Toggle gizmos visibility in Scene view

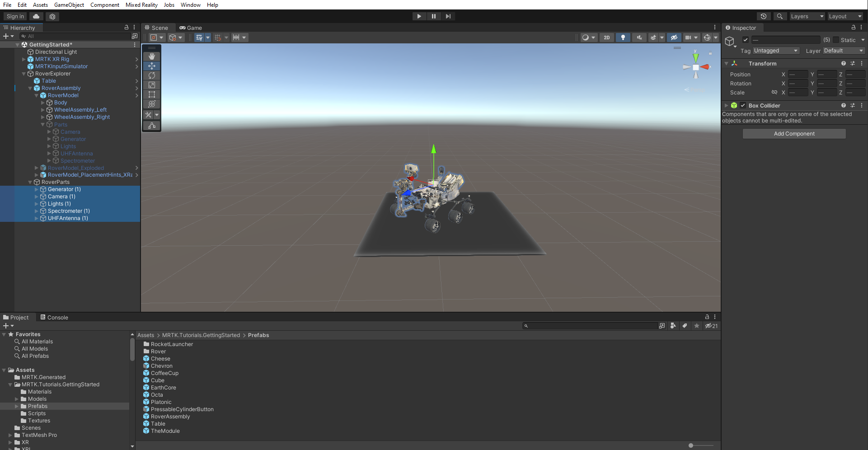[x=707, y=37]
